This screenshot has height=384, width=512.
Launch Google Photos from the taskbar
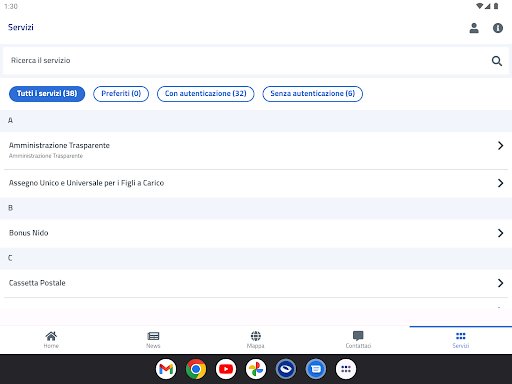(x=256, y=369)
